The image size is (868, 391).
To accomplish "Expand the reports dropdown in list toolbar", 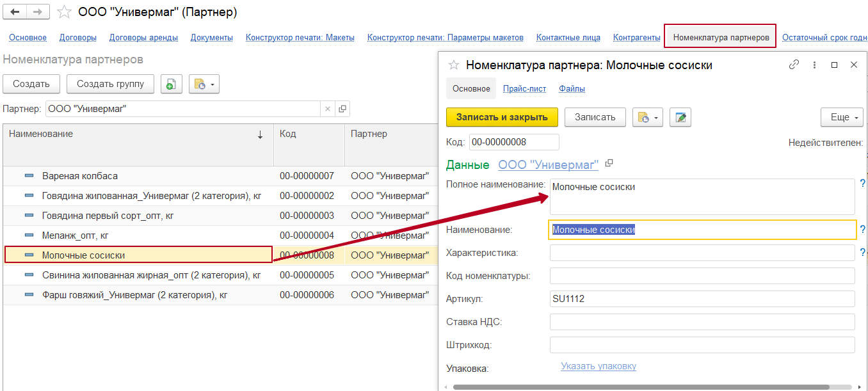I will tap(204, 84).
